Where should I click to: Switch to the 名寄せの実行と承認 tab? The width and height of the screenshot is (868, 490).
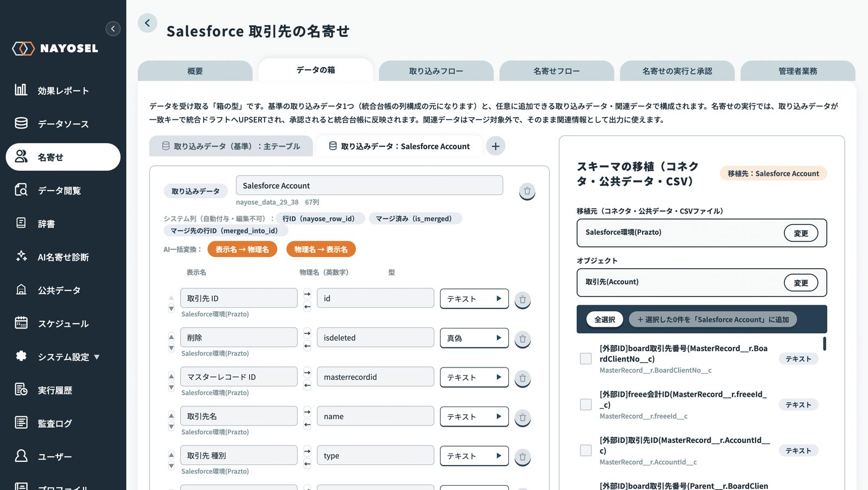click(677, 71)
